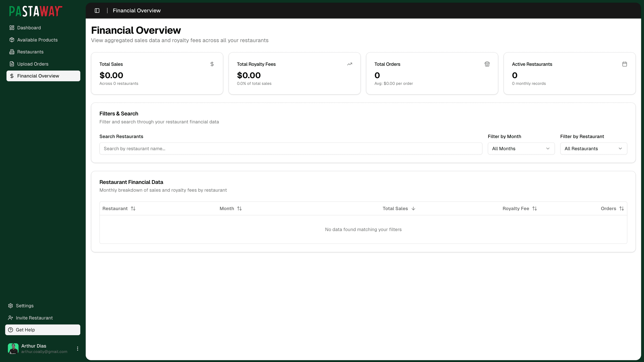Click the restaurant search field
Screen dimensions: 644x362
coord(291,148)
